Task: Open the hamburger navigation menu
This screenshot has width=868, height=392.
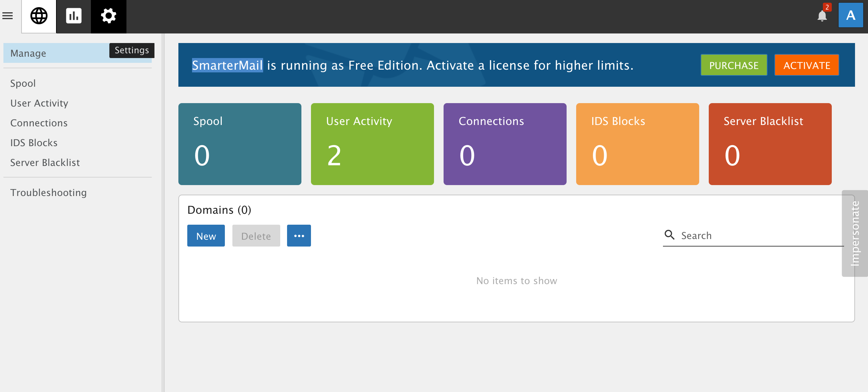Action: (x=8, y=16)
